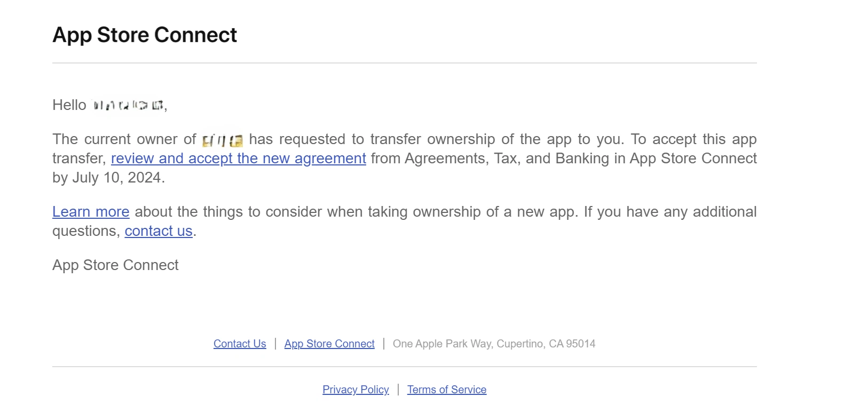Open the Privacy Policy link
The image size is (868, 420).
click(x=356, y=390)
